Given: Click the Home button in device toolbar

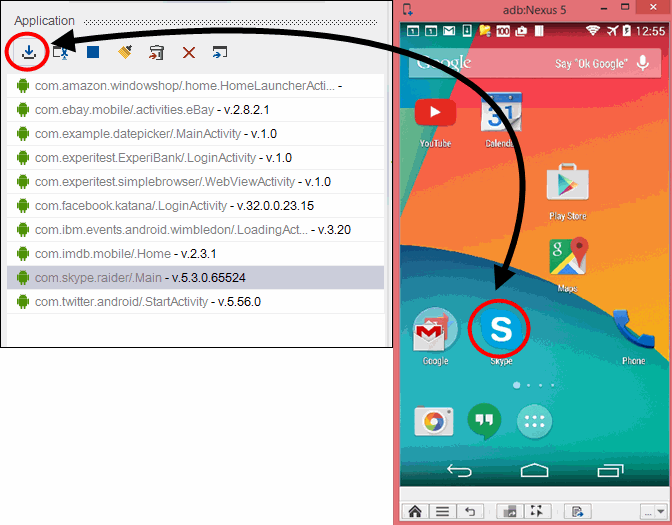Looking at the screenshot, I should (415, 511).
